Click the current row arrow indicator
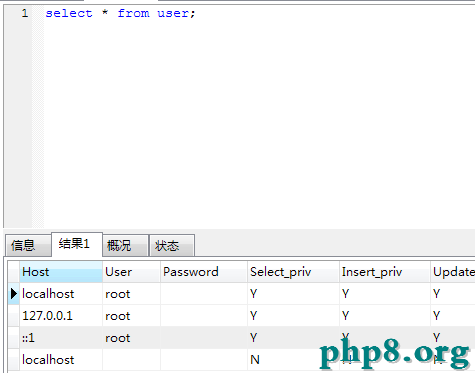This screenshot has height=373, width=475. tap(14, 294)
